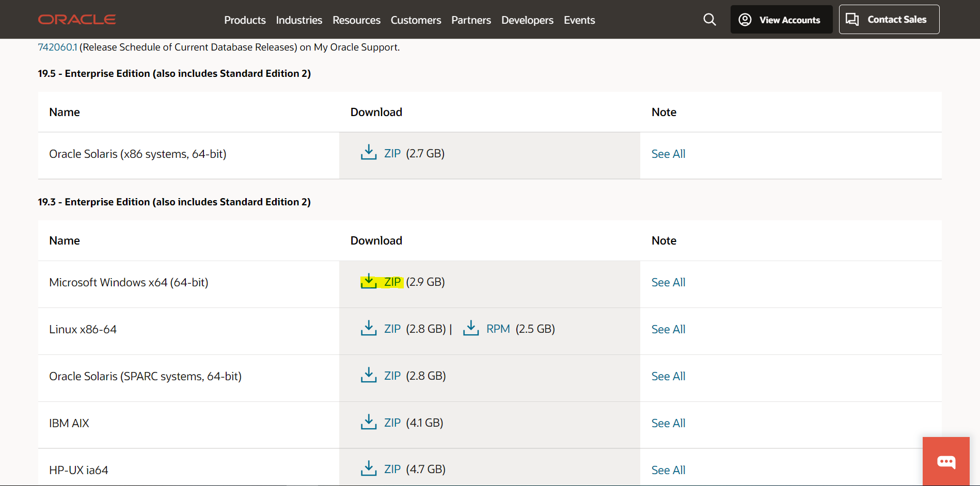Click download icon beside Linux RPM
This screenshot has height=486, width=980.
(x=471, y=328)
